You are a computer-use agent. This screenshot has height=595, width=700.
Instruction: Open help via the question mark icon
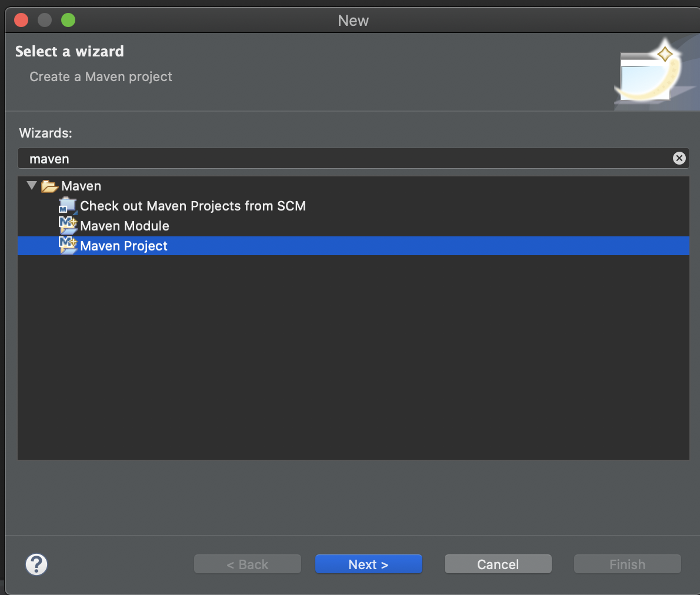[x=36, y=564]
